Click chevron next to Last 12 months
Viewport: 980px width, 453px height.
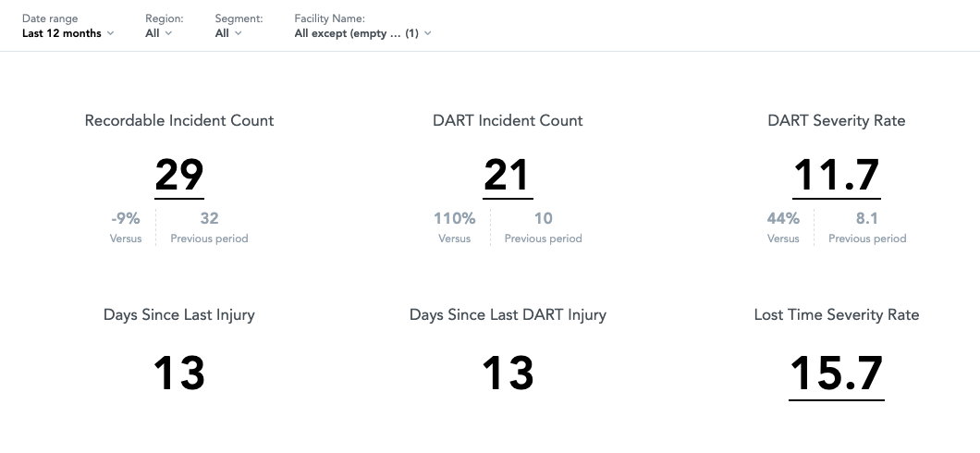[x=110, y=33]
